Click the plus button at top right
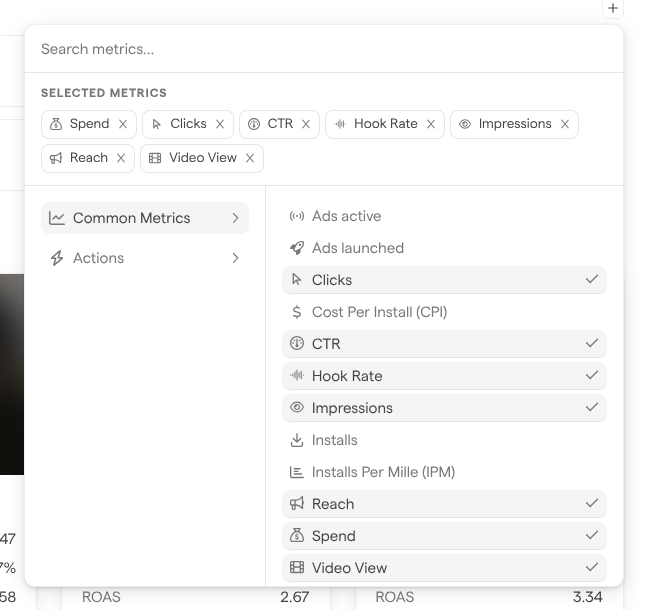Image resolution: width=648 pixels, height=610 pixels. tap(613, 8)
